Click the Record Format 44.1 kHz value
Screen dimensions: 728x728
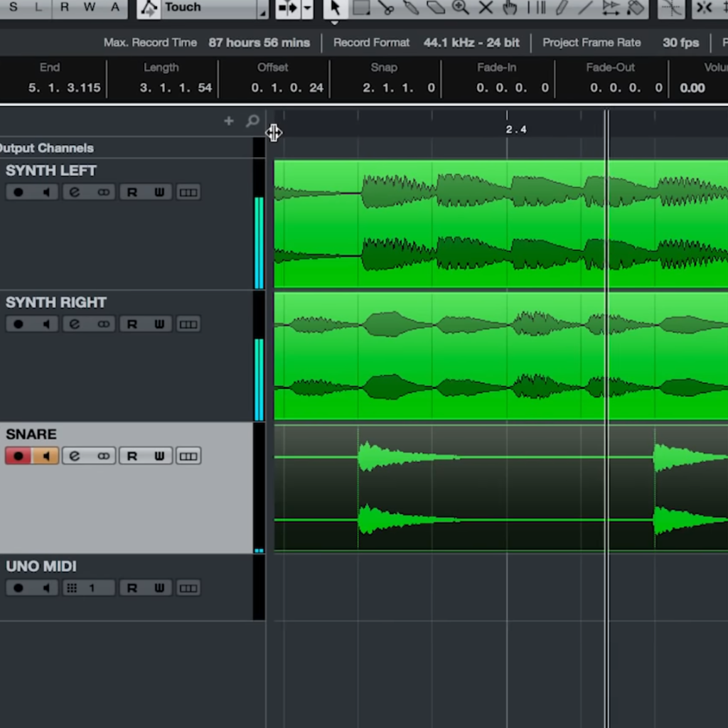pos(471,43)
